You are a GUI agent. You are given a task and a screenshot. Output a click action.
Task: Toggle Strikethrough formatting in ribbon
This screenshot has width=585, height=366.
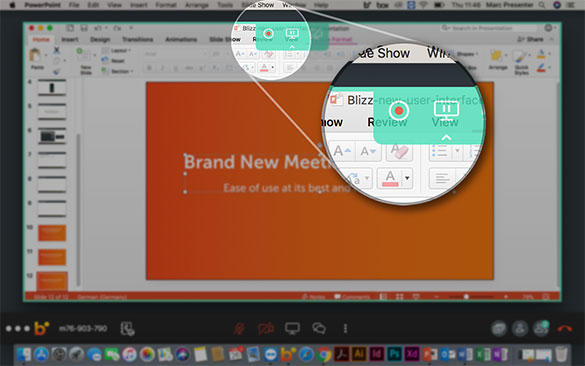tap(189, 68)
